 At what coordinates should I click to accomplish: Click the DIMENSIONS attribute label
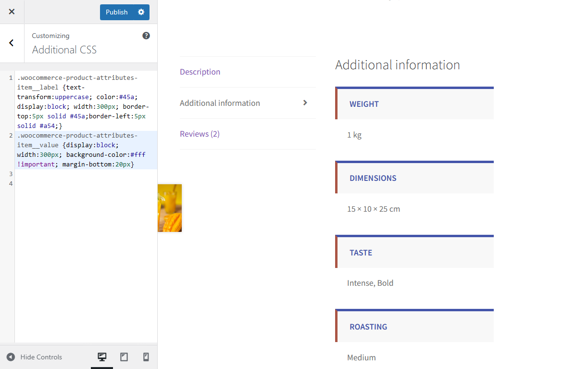[x=373, y=178]
